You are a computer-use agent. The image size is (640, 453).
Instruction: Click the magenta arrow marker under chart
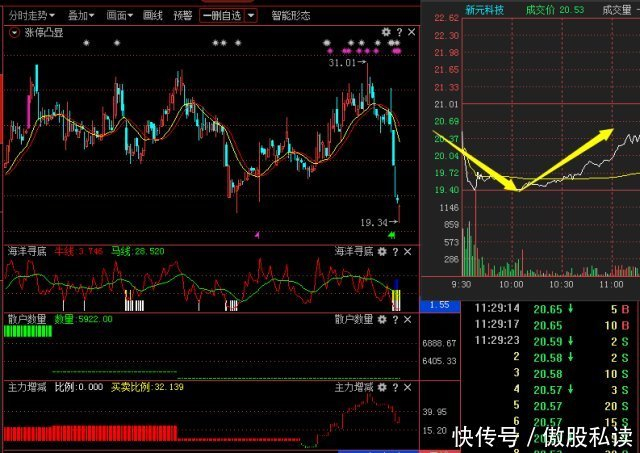click(x=257, y=235)
